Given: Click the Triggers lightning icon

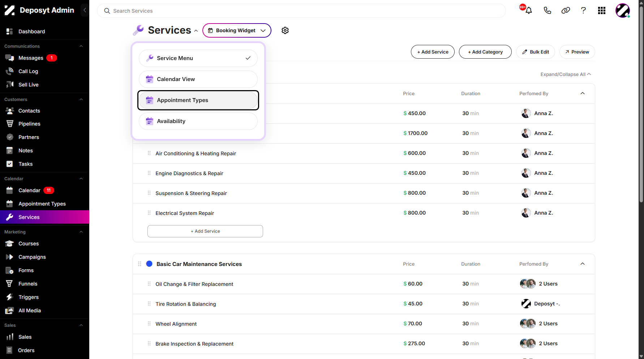Looking at the screenshot, I should click(10, 297).
